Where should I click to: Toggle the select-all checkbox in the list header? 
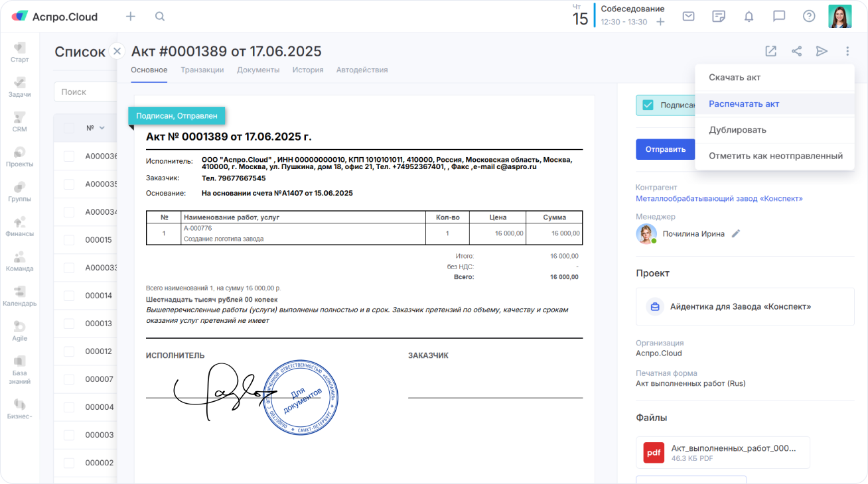tap(69, 128)
